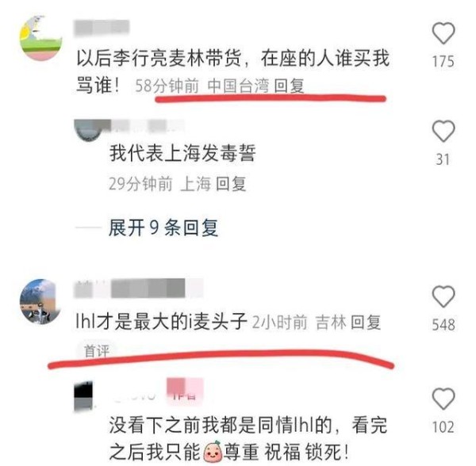The image size is (476, 466).
Task: Like the reply with 102 likes
Action: (443, 399)
